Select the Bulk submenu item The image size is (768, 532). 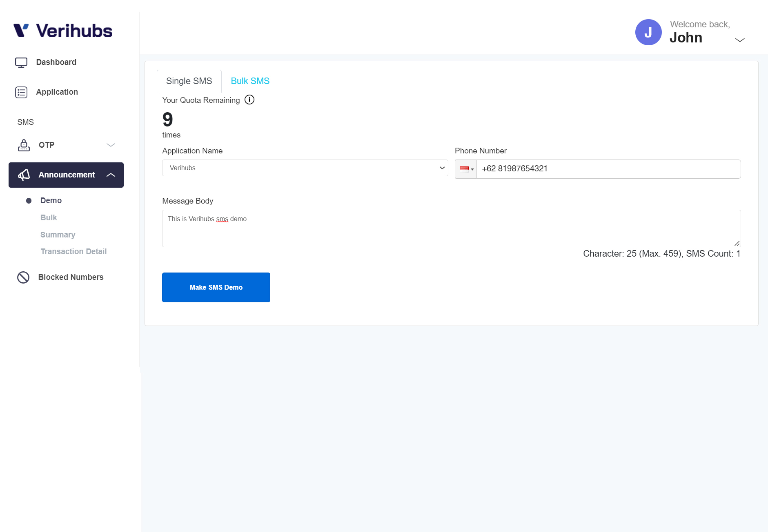[49, 218]
